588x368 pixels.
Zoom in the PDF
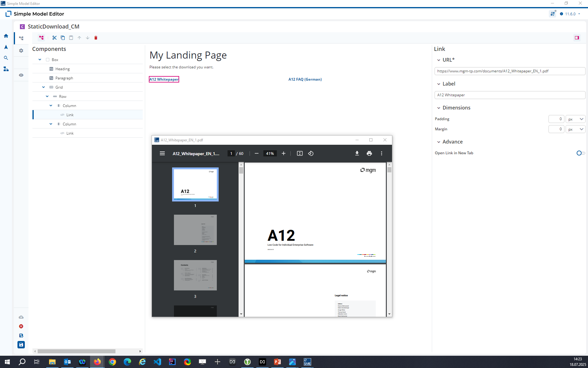284,153
